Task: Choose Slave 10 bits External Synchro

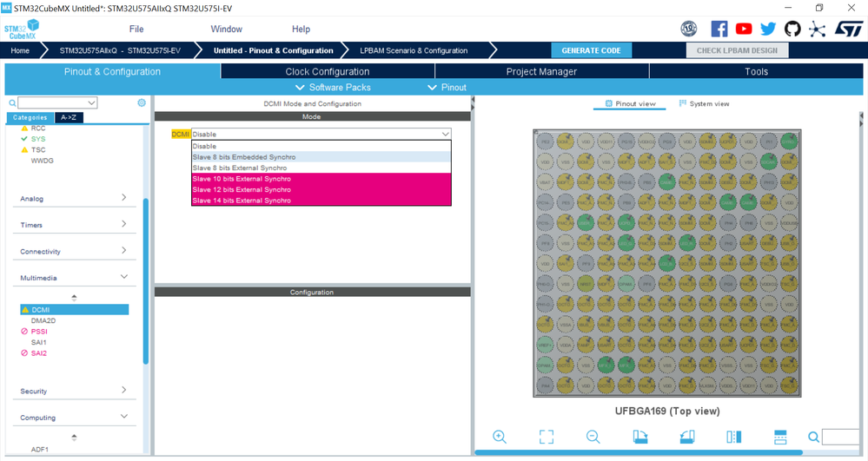Action: tap(321, 179)
